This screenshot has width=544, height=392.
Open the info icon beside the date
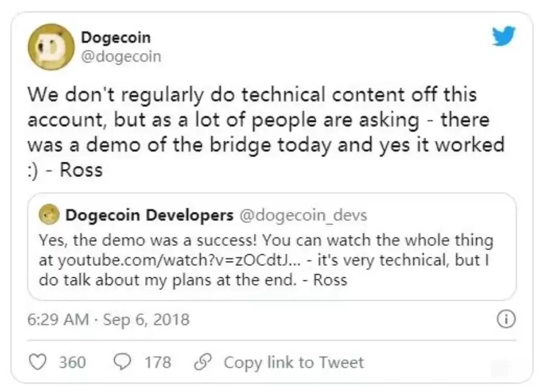[505, 320]
